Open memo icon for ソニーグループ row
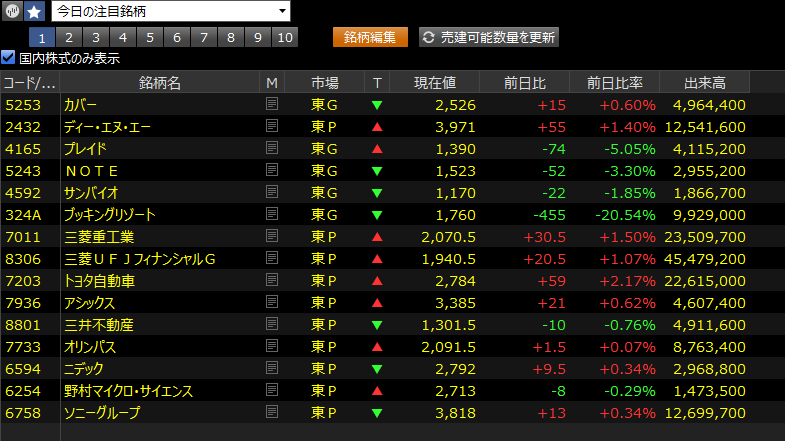Viewport: 785px width, 441px height. [272, 412]
